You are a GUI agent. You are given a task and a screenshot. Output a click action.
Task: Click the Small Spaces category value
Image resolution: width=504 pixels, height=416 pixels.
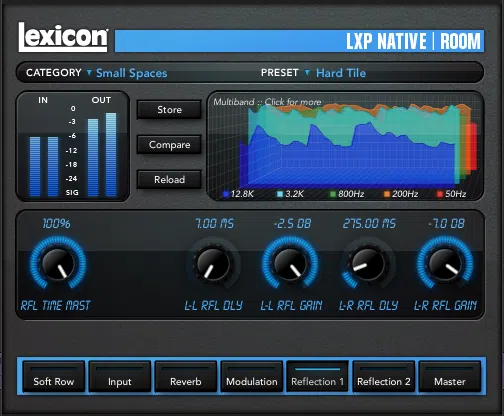(x=132, y=73)
